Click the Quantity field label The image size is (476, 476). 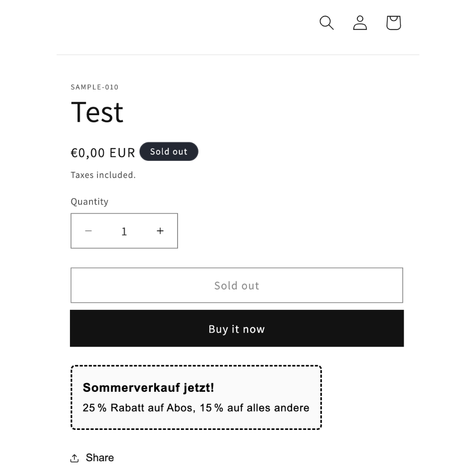tap(89, 201)
